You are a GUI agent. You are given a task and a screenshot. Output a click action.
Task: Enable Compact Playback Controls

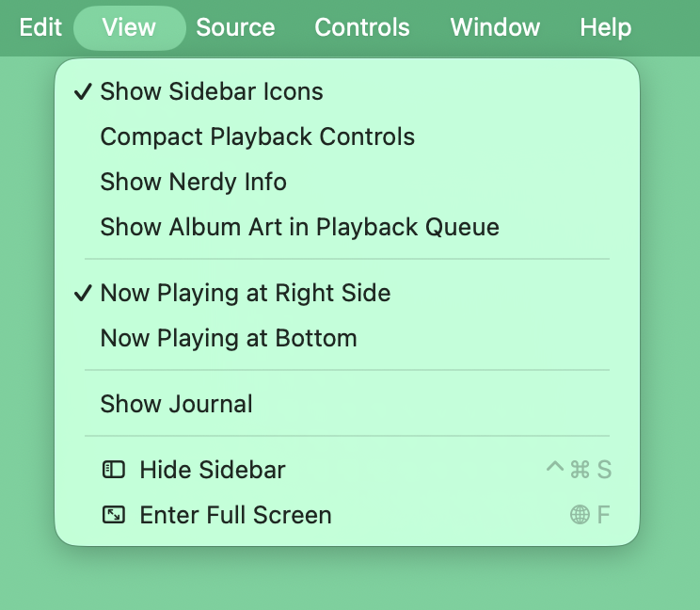coord(257,136)
